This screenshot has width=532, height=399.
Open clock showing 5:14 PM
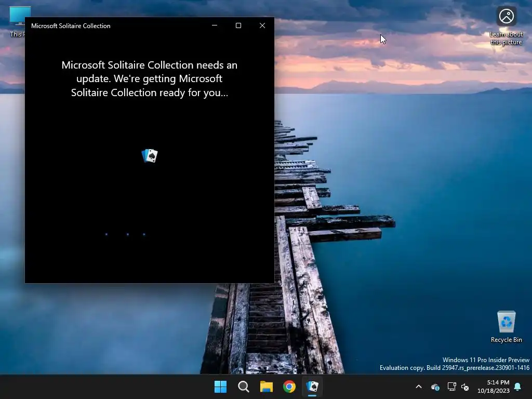click(x=498, y=382)
